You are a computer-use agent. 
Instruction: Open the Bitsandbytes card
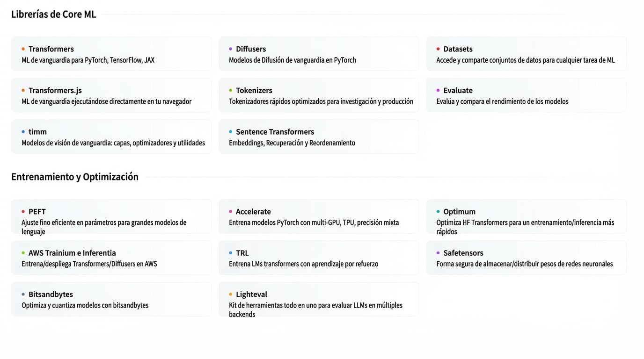coord(111,300)
